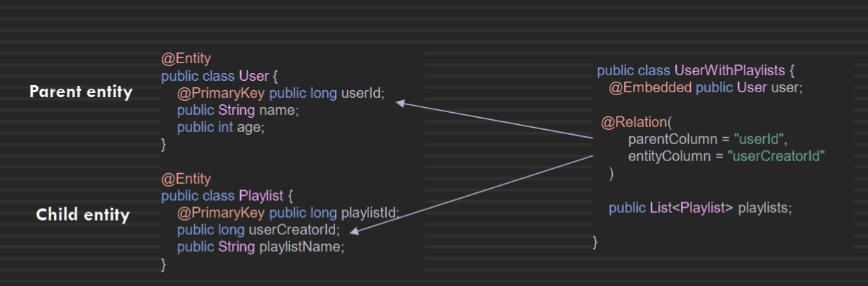Click the Child entity label

(83, 215)
